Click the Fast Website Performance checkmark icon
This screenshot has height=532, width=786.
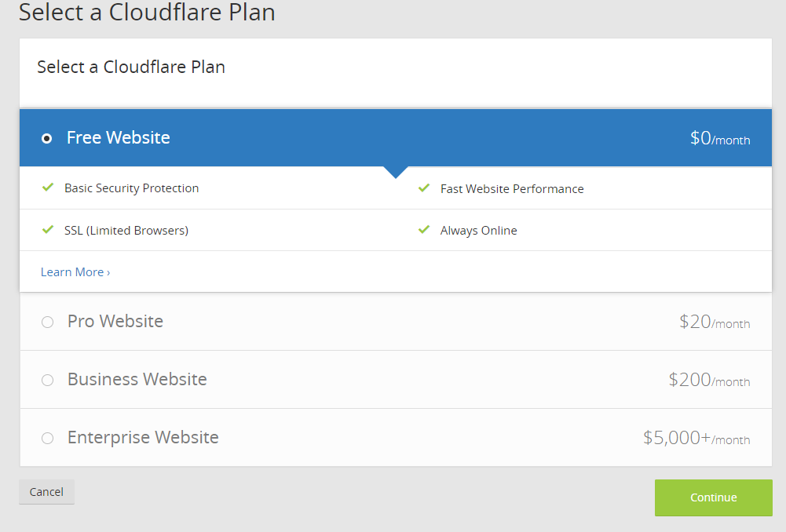coord(424,188)
